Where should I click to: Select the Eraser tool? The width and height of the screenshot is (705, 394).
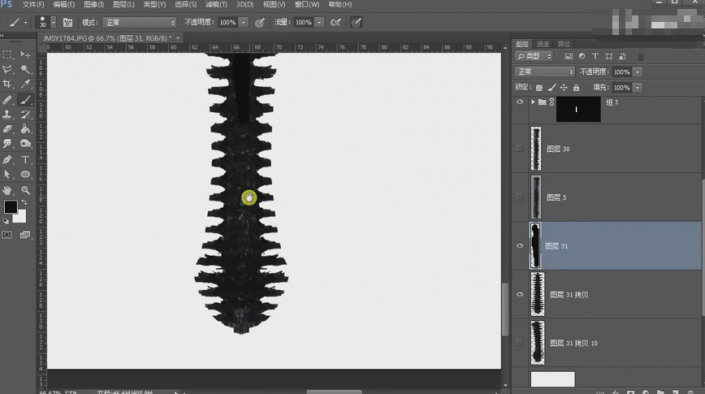click(7, 129)
